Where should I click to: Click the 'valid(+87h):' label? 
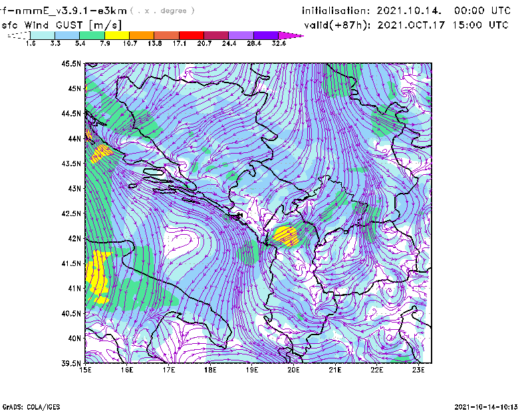point(337,25)
